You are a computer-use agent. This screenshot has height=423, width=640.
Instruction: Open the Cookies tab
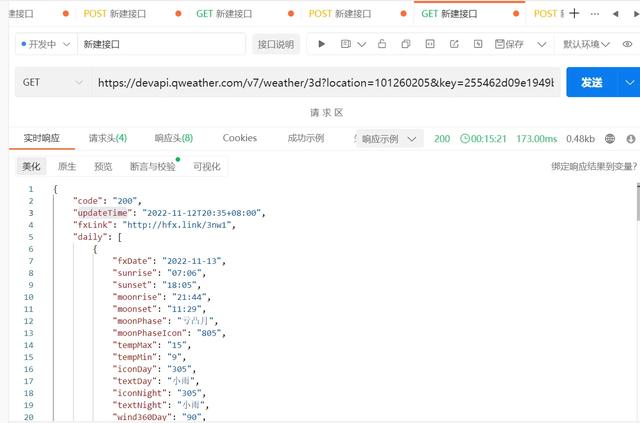coord(239,138)
